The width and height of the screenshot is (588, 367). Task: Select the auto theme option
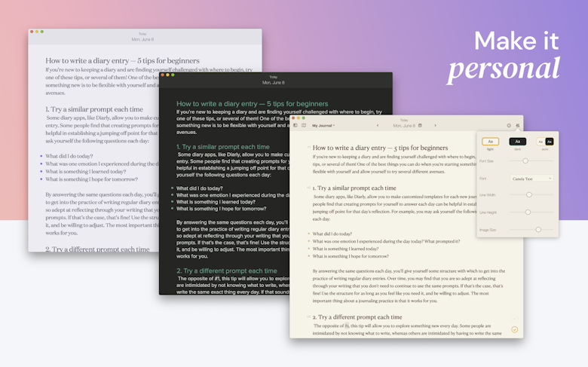[x=545, y=142]
